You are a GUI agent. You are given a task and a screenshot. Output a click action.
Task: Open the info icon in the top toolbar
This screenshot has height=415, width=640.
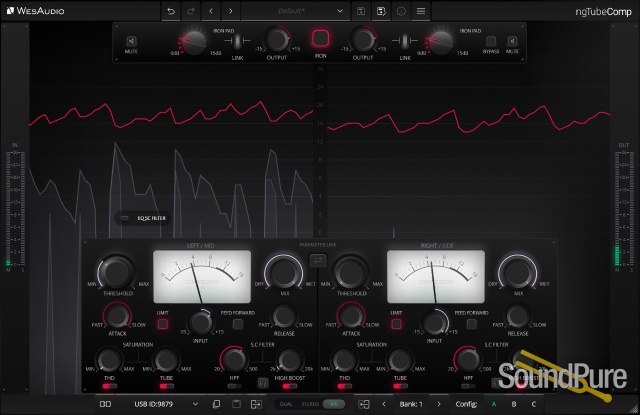click(401, 11)
